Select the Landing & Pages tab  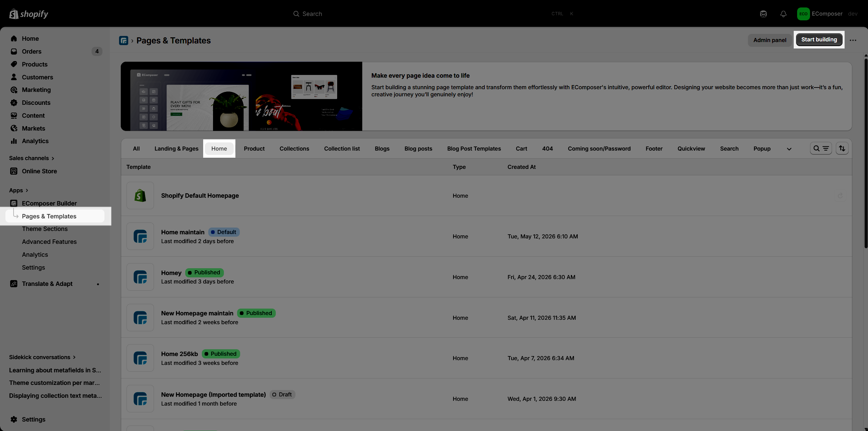tap(176, 149)
